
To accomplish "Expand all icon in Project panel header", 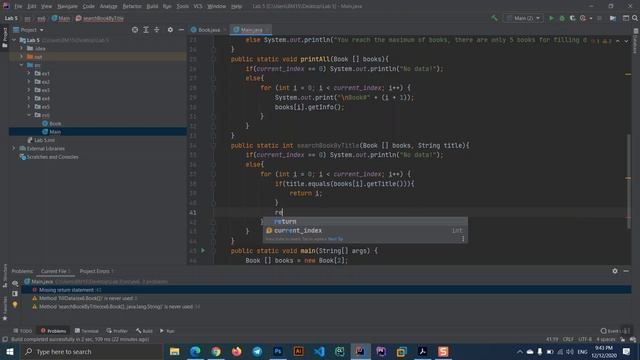I will pyautogui.click(x=146, y=30).
